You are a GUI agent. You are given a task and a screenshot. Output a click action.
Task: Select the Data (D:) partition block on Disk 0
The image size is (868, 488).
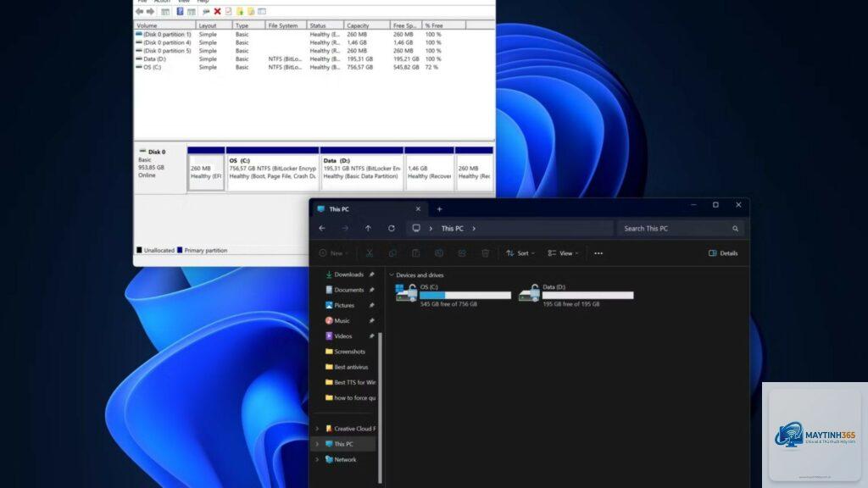pos(362,169)
